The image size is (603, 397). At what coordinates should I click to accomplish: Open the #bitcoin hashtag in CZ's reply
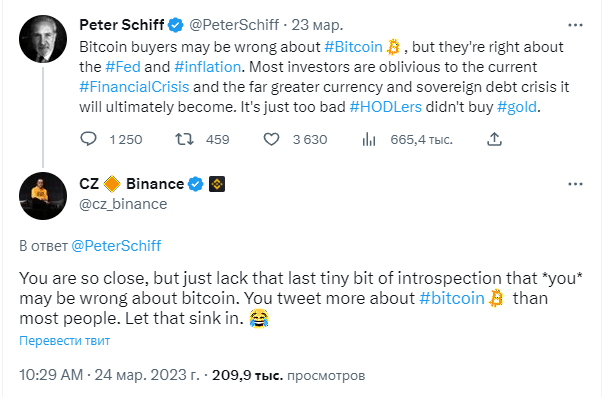tap(452, 298)
